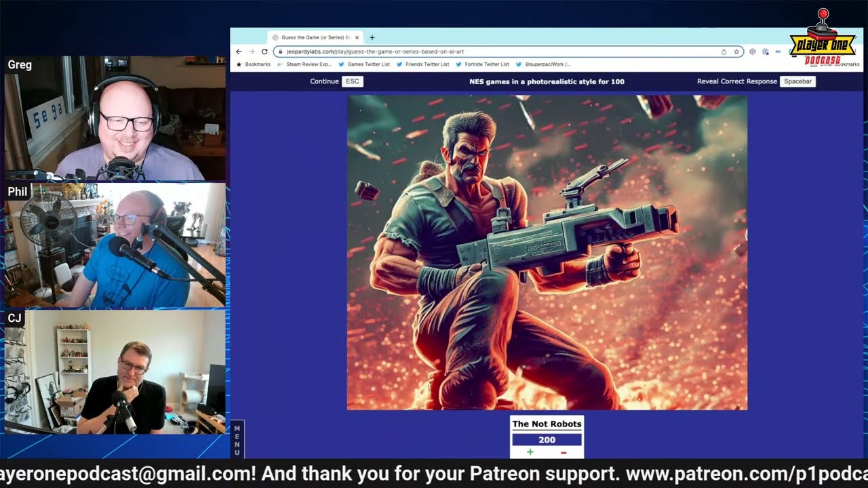Click the Spacebar button to reveal response

coord(797,81)
